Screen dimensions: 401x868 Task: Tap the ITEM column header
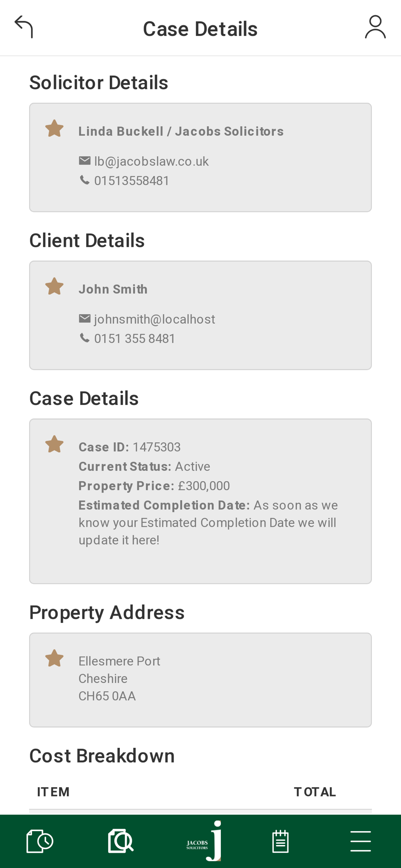pos(53,792)
